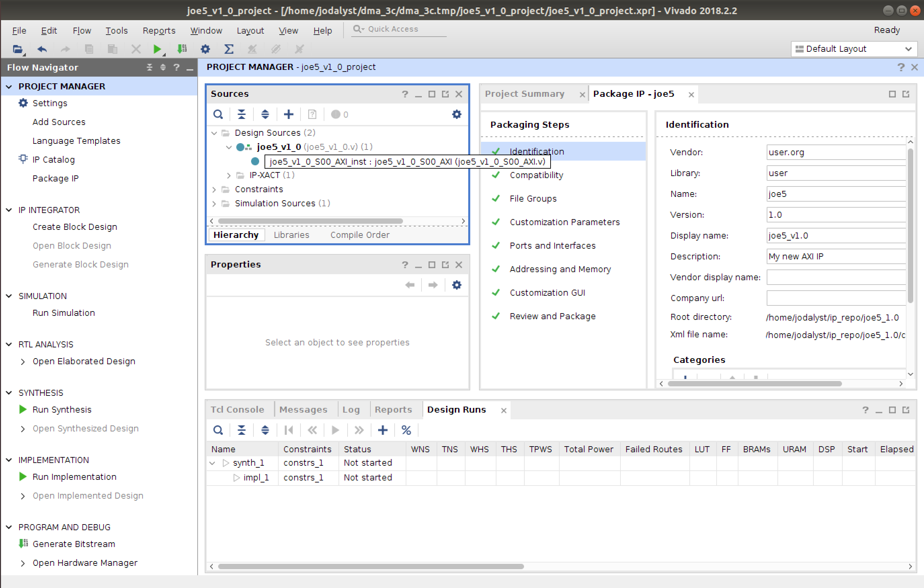Image resolution: width=924 pixels, height=588 pixels.
Task: Switch to Compile Order tab in Sources
Action: [x=360, y=235]
